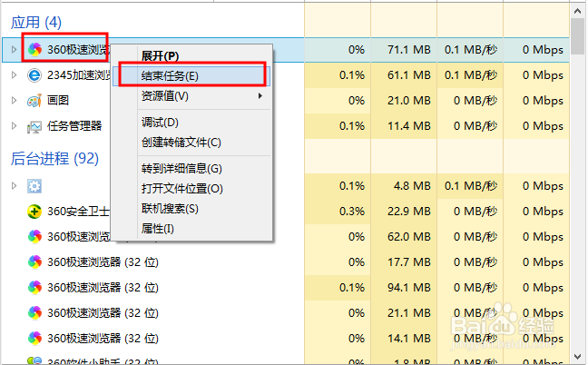The height and width of the screenshot is (365, 588).
Task: Choose 联机搜索(S) in the context menu
Action: (170, 208)
